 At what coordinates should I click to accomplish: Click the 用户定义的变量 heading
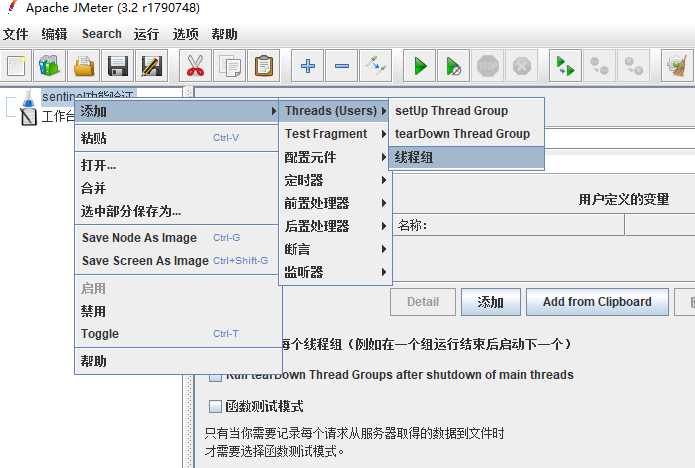[624, 199]
